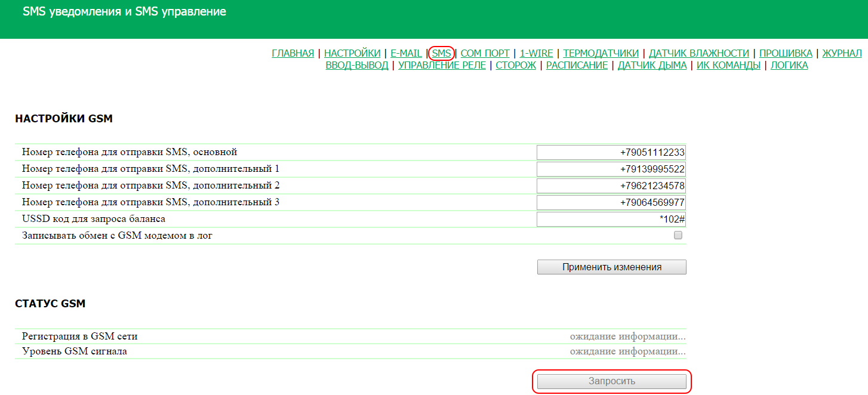The image size is (868, 395).
Task: Select additional phone number 2 field
Action: click(611, 186)
